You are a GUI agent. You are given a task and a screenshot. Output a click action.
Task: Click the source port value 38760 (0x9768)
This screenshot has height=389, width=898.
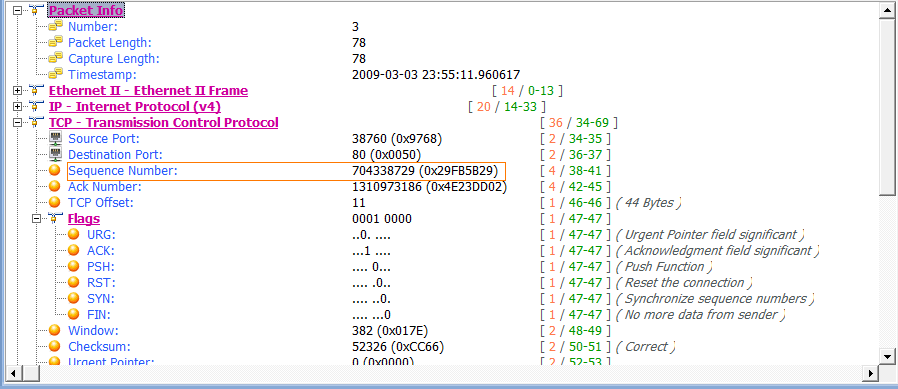point(397,139)
